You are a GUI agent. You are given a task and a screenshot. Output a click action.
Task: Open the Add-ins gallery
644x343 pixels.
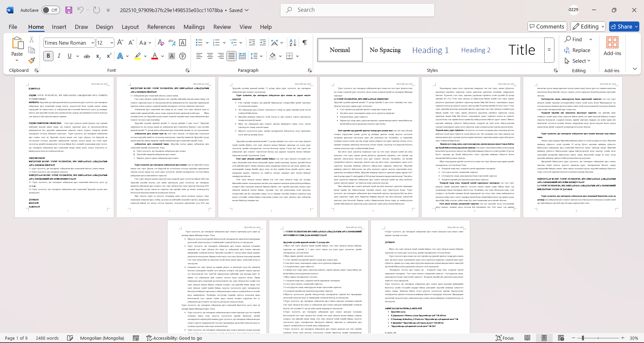click(x=612, y=46)
